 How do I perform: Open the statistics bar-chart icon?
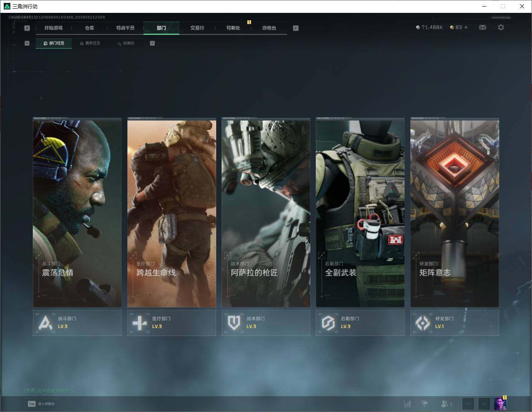[x=408, y=404]
